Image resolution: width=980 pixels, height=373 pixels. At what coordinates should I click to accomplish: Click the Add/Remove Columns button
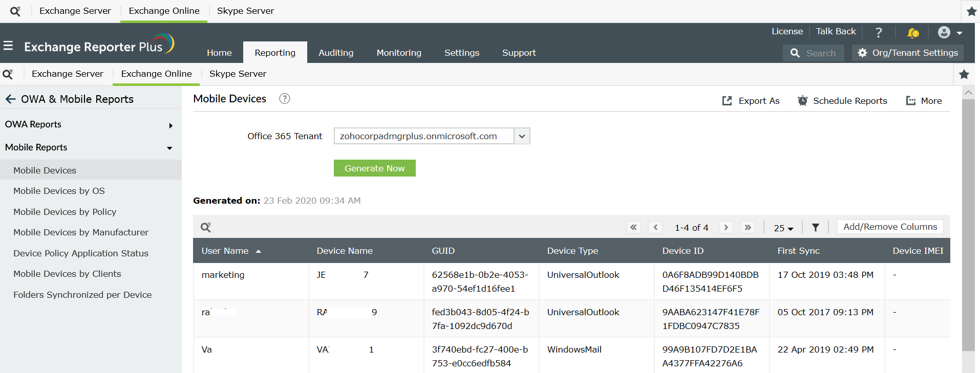890,227
